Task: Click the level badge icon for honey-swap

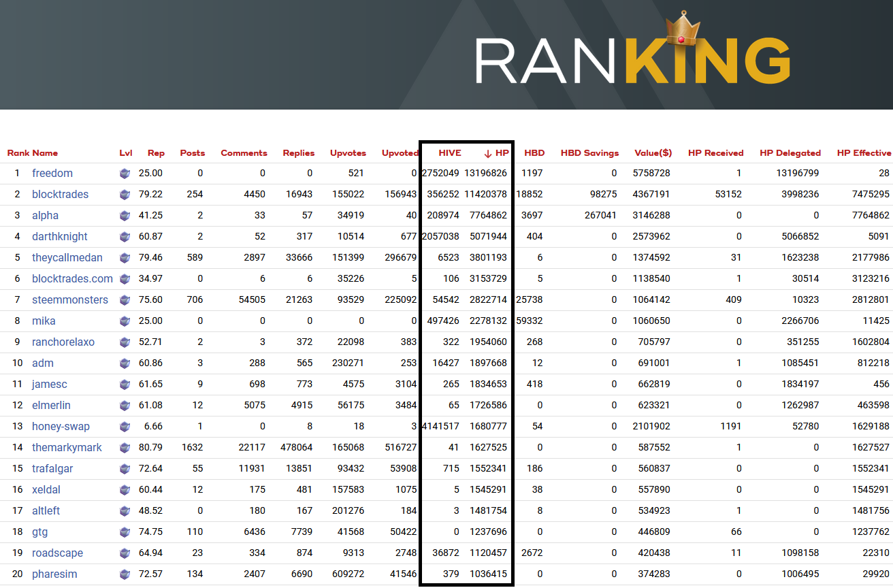Action: point(125,427)
